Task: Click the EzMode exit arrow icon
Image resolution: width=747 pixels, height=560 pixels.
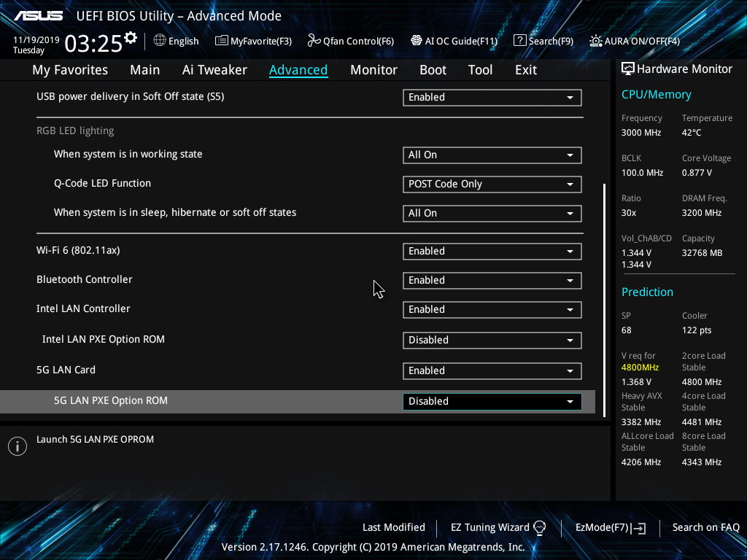Action: tap(639, 528)
